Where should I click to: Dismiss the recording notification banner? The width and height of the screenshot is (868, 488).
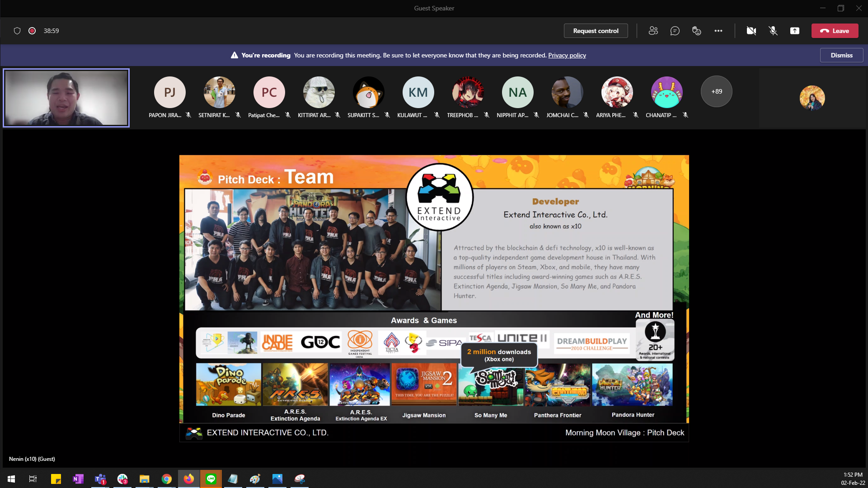click(841, 55)
